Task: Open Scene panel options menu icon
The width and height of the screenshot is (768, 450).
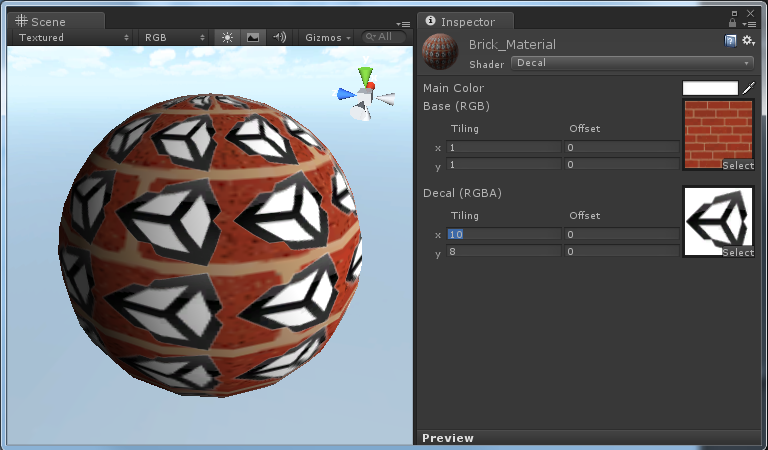Action: tap(403, 24)
